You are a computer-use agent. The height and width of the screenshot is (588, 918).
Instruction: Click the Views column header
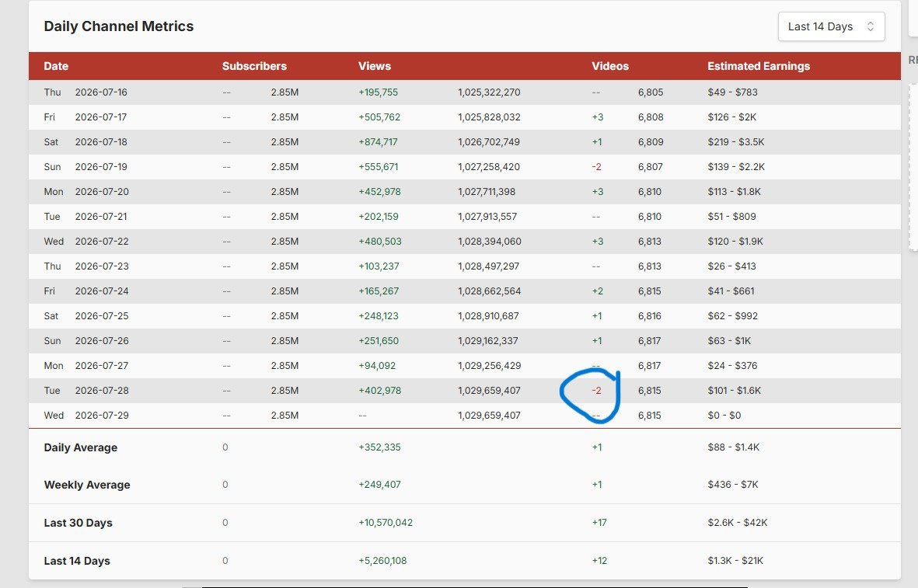[374, 66]
